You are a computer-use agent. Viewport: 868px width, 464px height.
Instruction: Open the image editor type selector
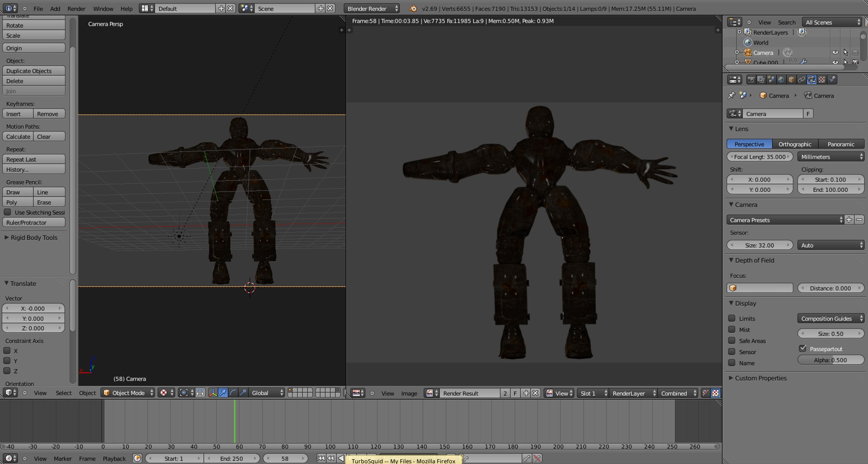(358, 393)
